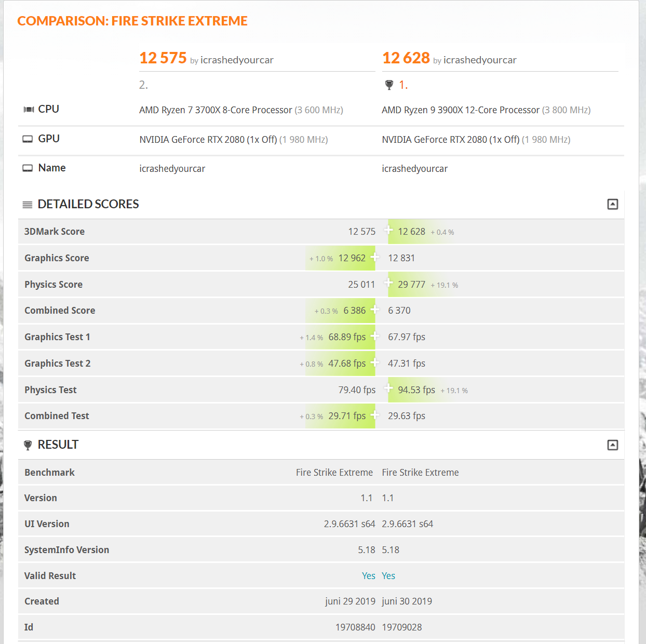Collapse the Result section
646x644 pixels.
[613, 445]
